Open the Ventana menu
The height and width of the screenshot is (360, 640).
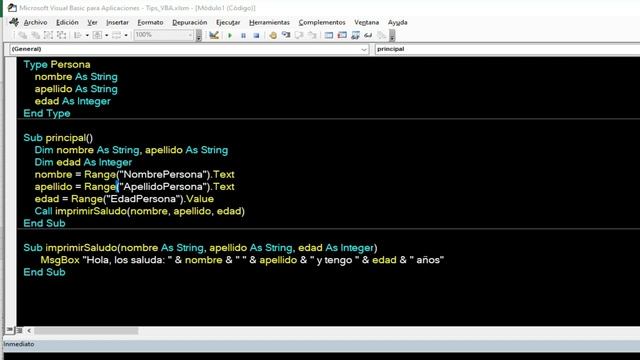(367, 22)
